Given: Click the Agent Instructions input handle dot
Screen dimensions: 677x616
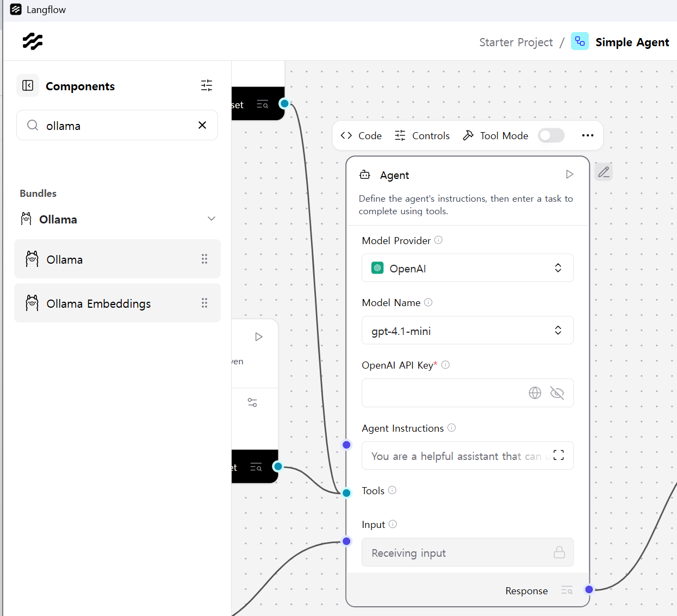Looking at the screenshot, I should [346, 445].
